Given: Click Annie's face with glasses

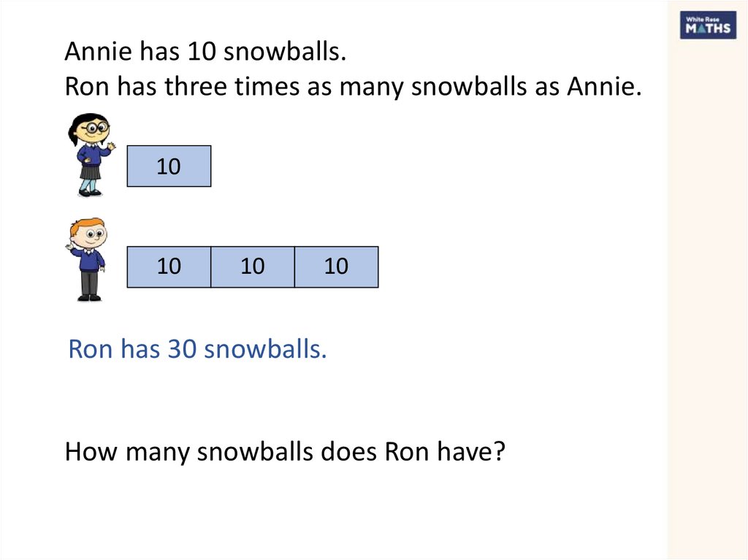Looking at the screenshot, I should [x=97, y=127].
